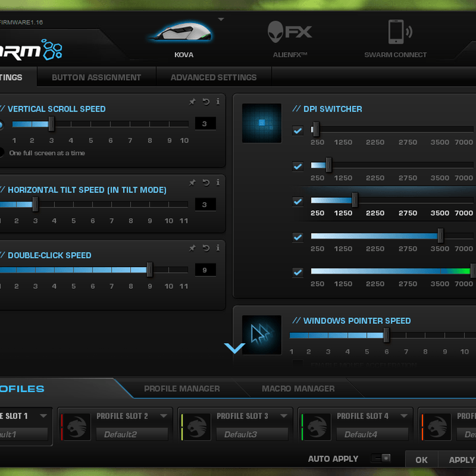Toggle fourth DPI level checkbox

pos(297,237)
